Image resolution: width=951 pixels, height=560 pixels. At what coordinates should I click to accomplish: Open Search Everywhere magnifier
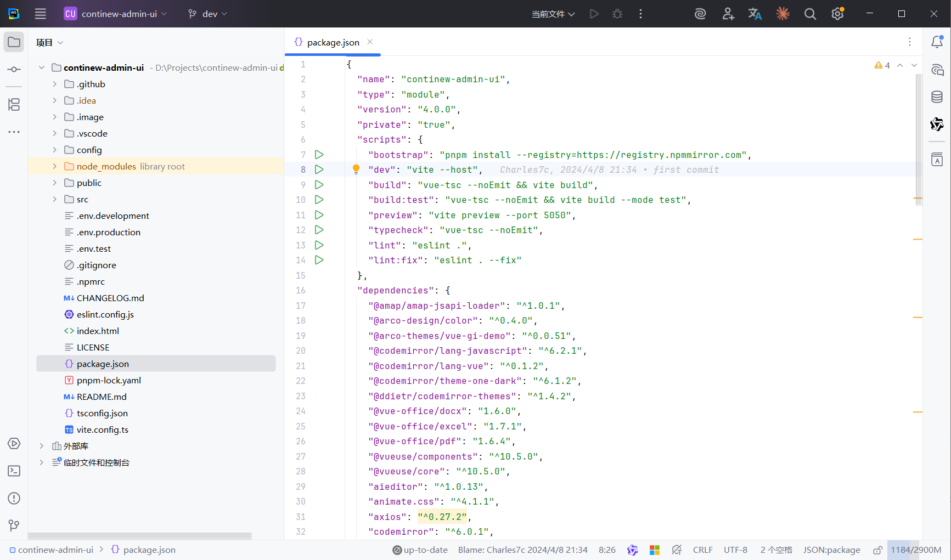(810, 14)
